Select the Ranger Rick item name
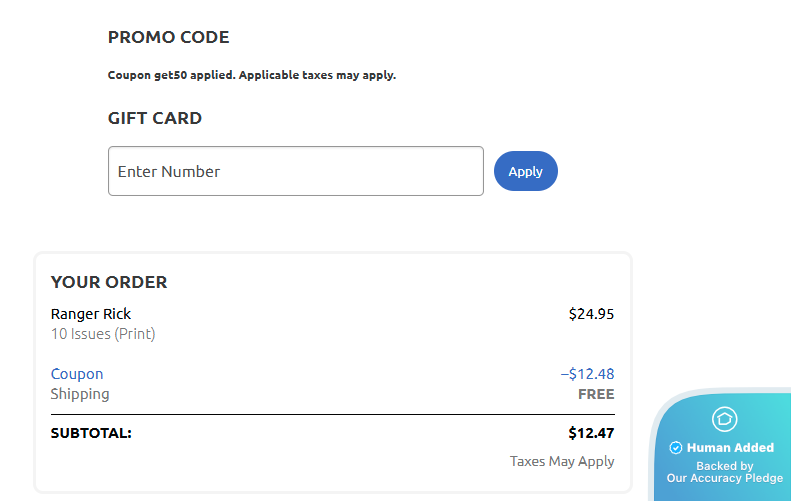 (91, 314)
